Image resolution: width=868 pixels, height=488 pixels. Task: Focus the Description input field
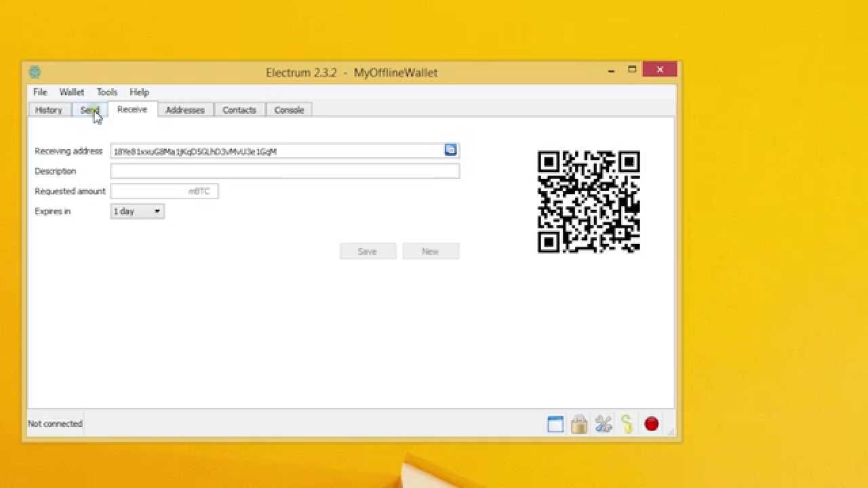point(285,171)
